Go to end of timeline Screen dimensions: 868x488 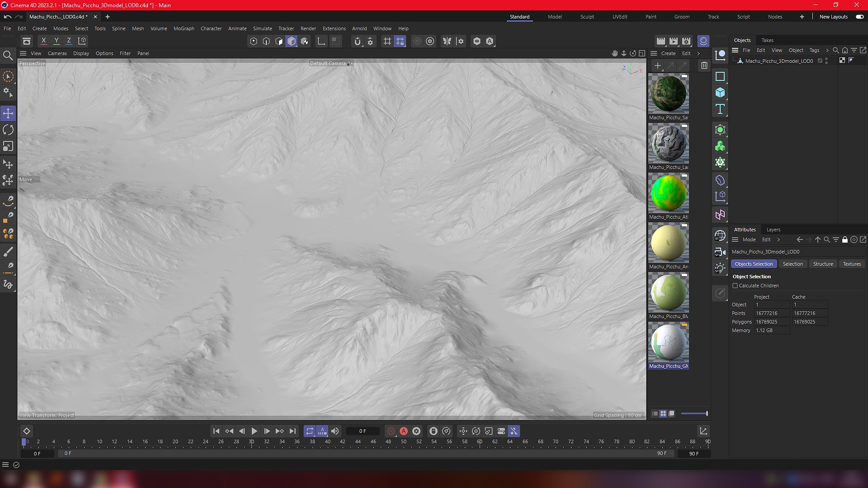(292, 431)
